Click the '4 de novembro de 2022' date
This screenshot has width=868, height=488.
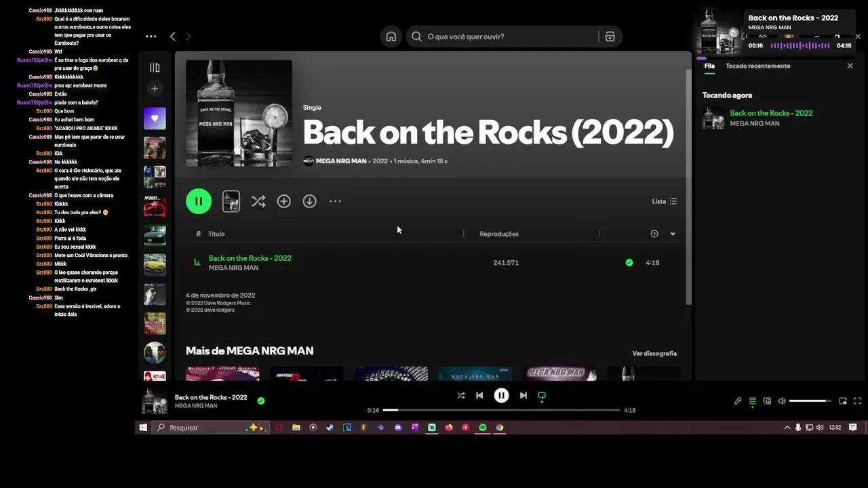click(220, 296)
